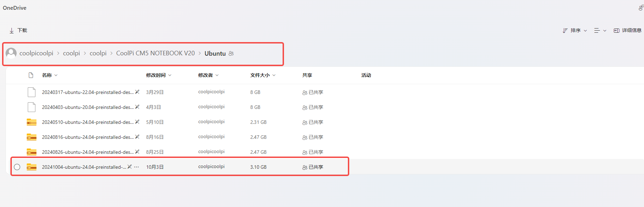Click zip icon of 20240816-ubuntu-24.04 row

click(32, 137)
